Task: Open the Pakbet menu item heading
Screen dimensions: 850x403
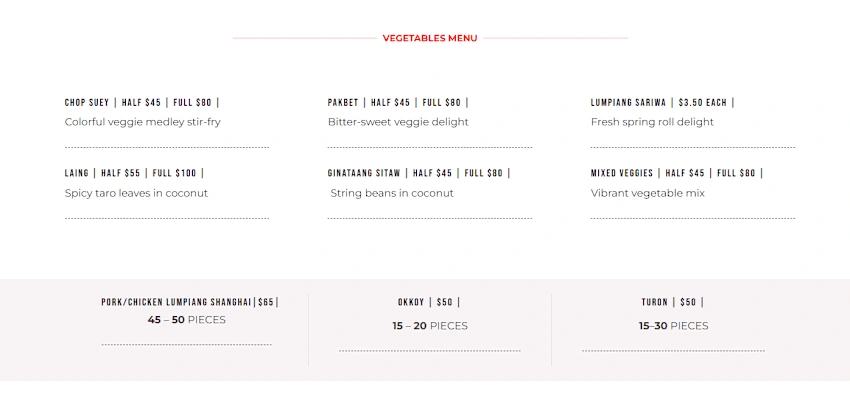Action: pos(344,102)
